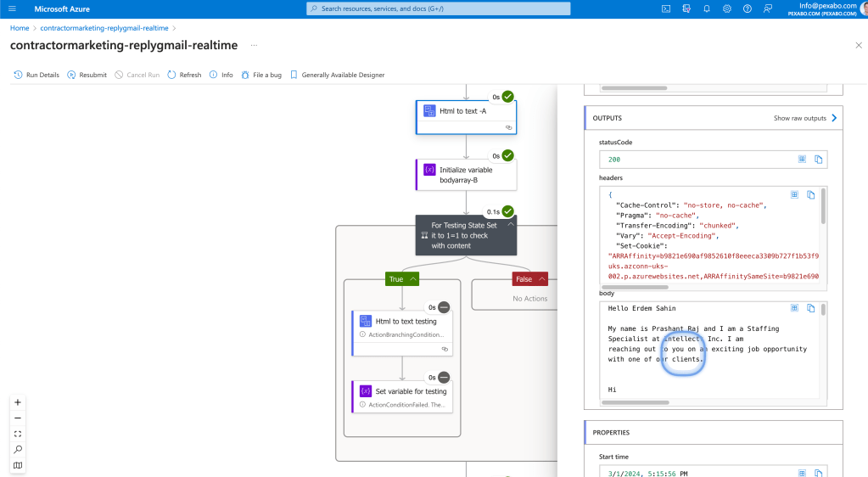Open Run Details
This screenshot has width=868, height=477.
[x=36, y=75]
